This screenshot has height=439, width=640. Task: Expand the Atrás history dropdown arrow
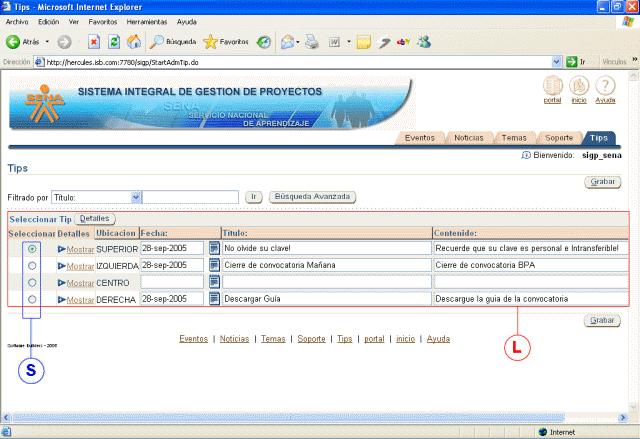click(47, 42)
